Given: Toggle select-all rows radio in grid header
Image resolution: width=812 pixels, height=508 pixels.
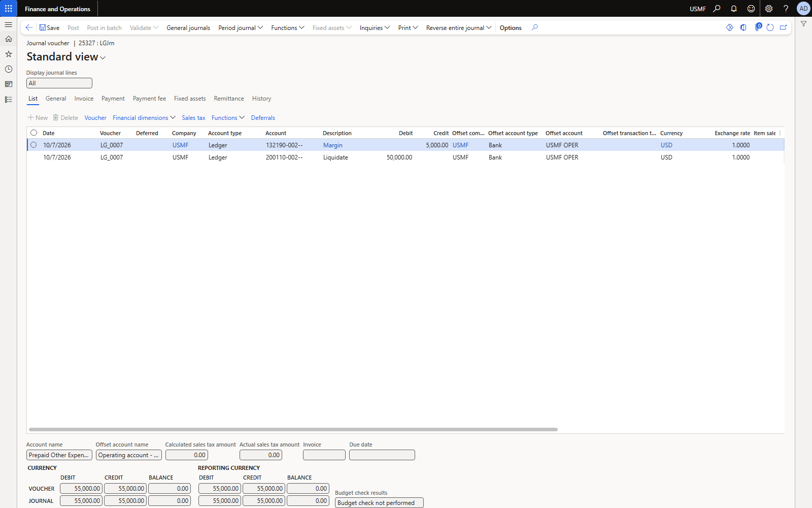Looking at the screenshot, I should [33, 133].
